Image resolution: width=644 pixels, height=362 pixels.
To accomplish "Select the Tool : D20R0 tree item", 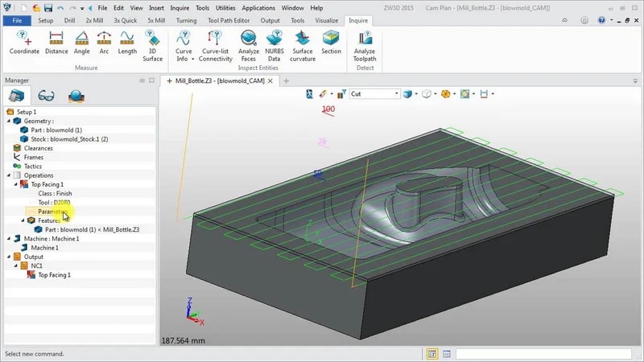I will pyautogui.click(x=54, y=203).
